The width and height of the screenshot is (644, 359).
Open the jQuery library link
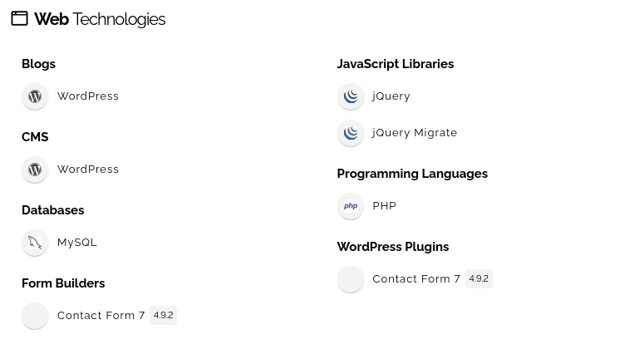tap(391, 96)
